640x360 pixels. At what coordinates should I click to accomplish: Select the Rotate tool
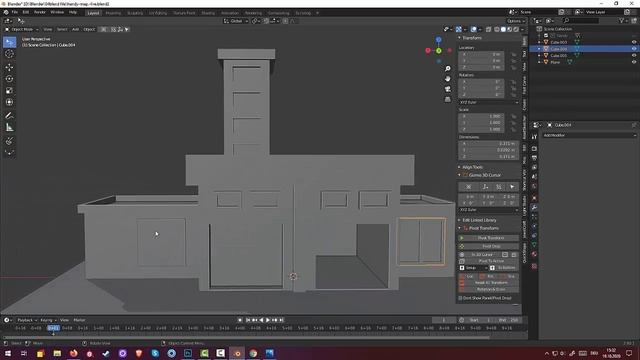tap(9, 79)
